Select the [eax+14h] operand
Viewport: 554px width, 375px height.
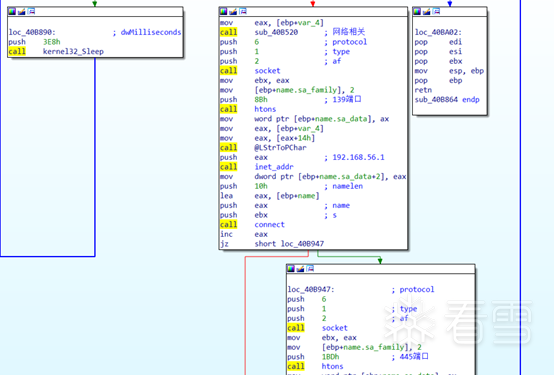(x=295, y=138)
